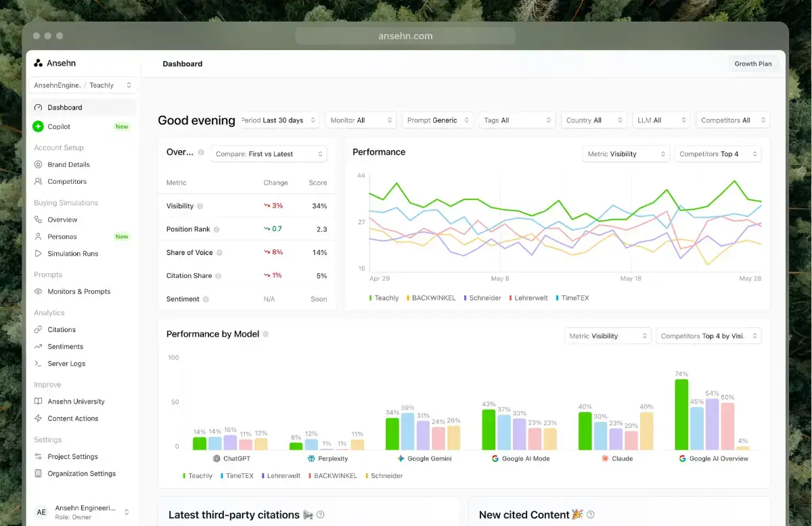Image resolution: width=812 pixels, height=526 pixels.
Task: Open the Country All dropdown
Action: pos(593,120)
